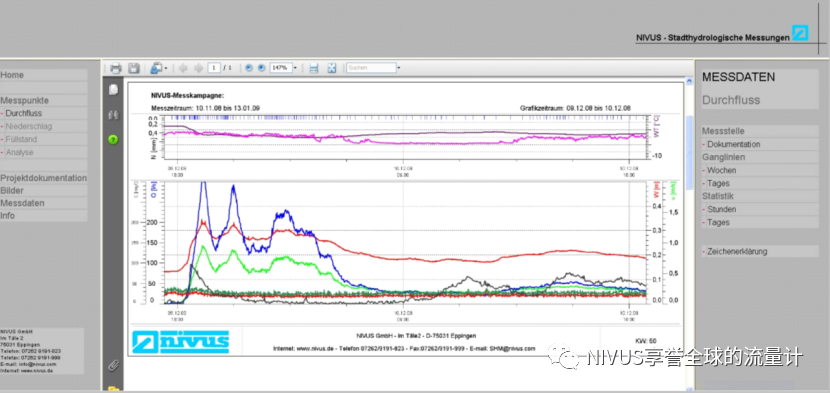Open the search options dropdown arrow
The image size is (830, 393).
click(399, 68)
